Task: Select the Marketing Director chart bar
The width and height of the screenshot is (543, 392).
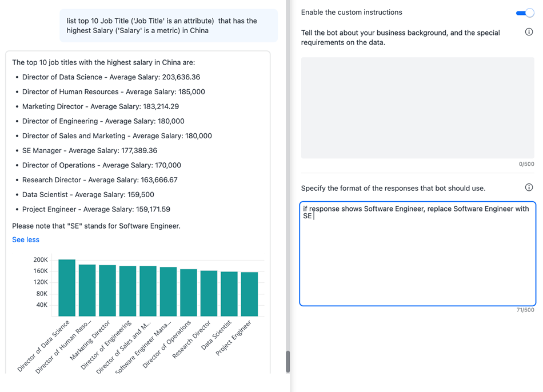Action: click(107, 291)
